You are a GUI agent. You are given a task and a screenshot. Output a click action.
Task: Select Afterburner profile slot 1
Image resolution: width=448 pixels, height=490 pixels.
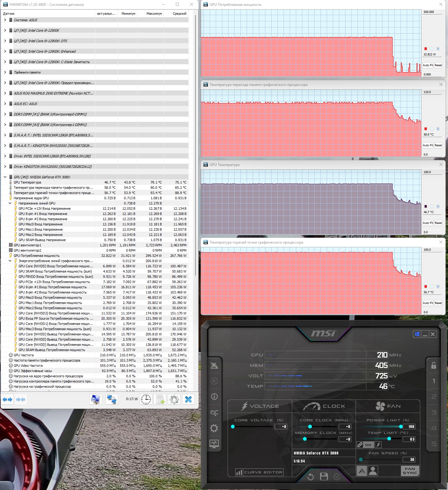click(x=434, y=381)
